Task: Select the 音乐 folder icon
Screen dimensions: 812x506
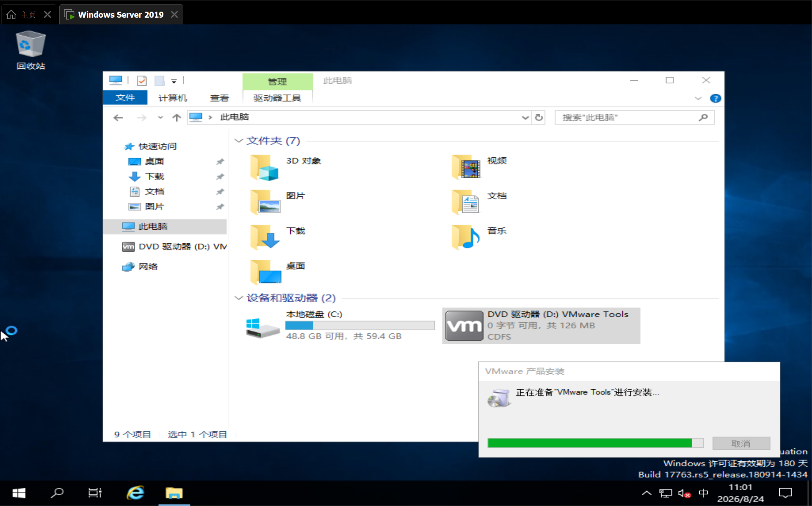Action: 466,237
